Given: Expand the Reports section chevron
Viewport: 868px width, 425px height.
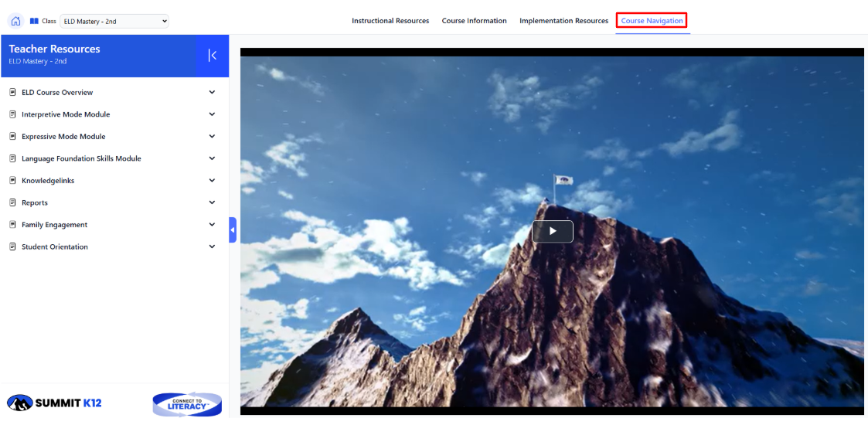Looking at the screenshot, I should [x=212, y=203].
